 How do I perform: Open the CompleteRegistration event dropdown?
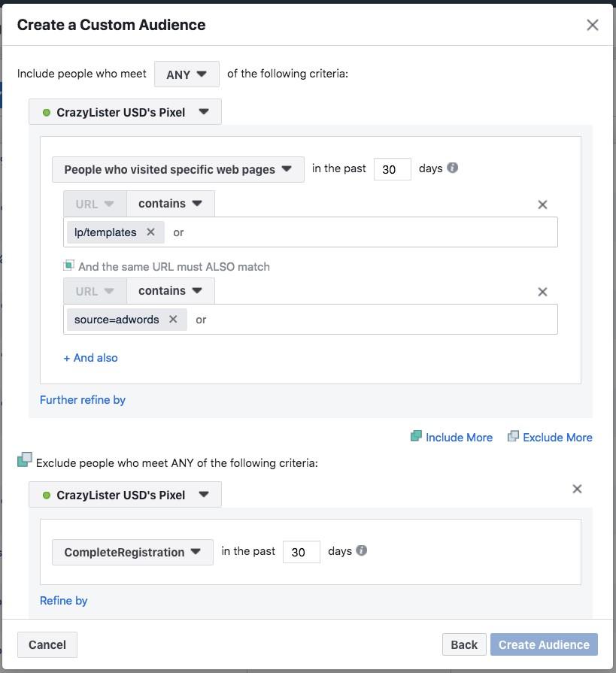pyautogui.click(x=132, y=552)
